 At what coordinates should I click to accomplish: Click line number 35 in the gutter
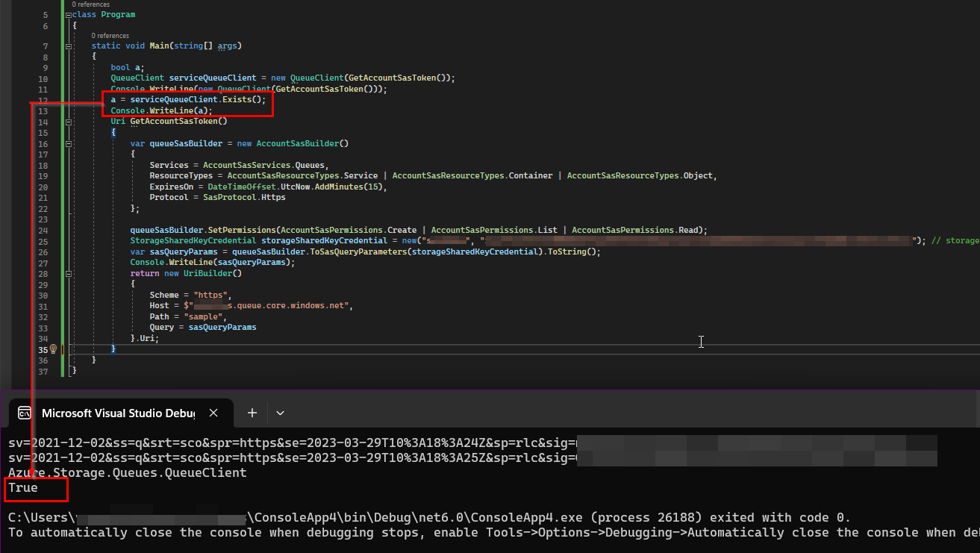43,350
